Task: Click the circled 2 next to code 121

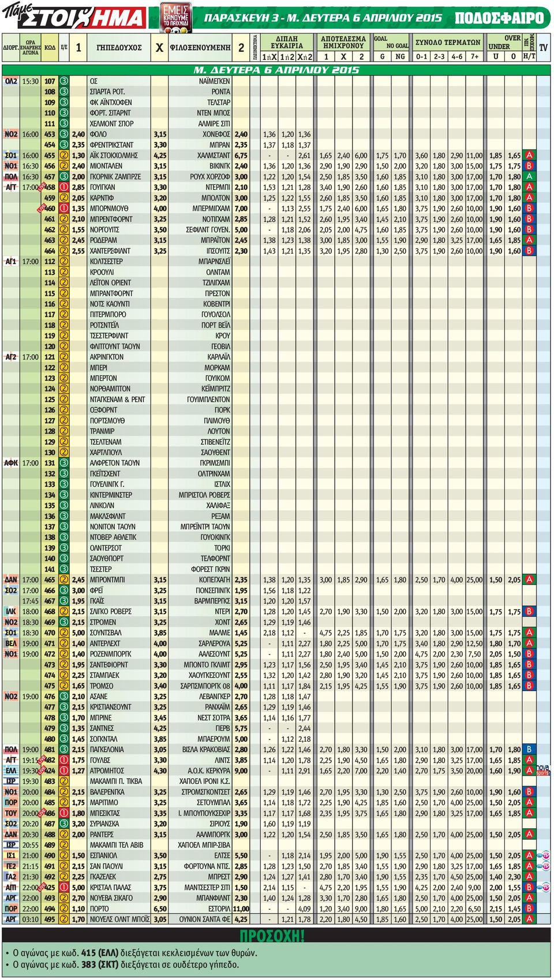Action: (63, 356)
